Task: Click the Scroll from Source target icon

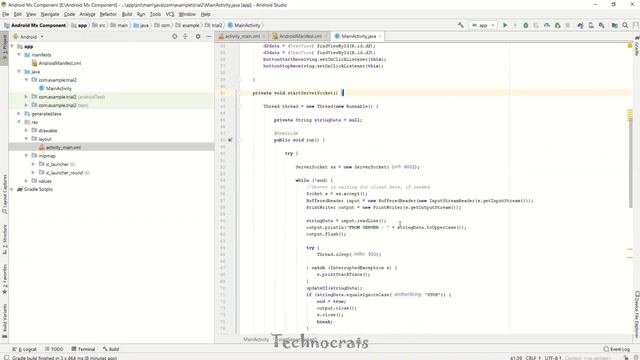Action: click(175, 36)
